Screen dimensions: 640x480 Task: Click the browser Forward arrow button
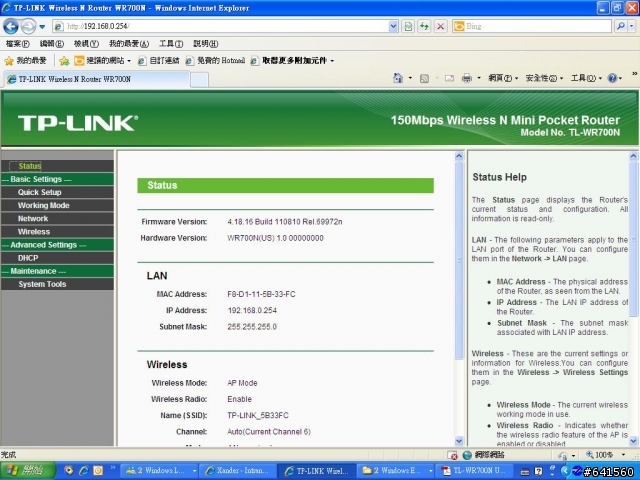tap(28, 27)
